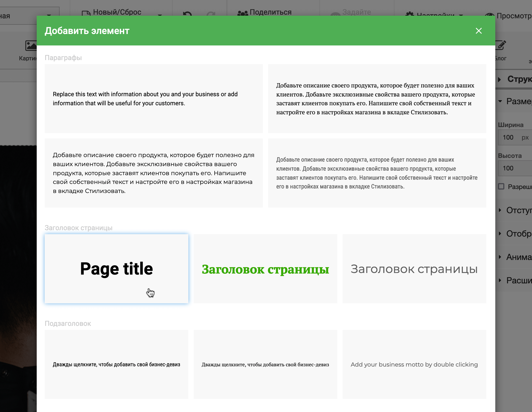Choose the serif-font paragraph template
The height and width of the screenshot is (412, 532).
377,99
